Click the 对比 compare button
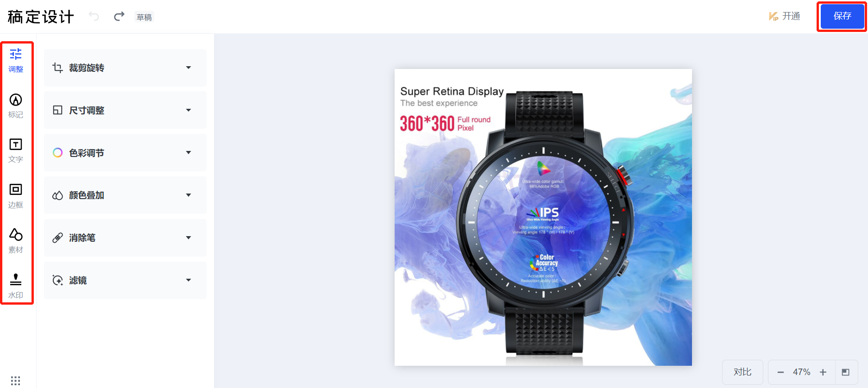The height and width of the screenshot is (388, 868). coord(742,372)
